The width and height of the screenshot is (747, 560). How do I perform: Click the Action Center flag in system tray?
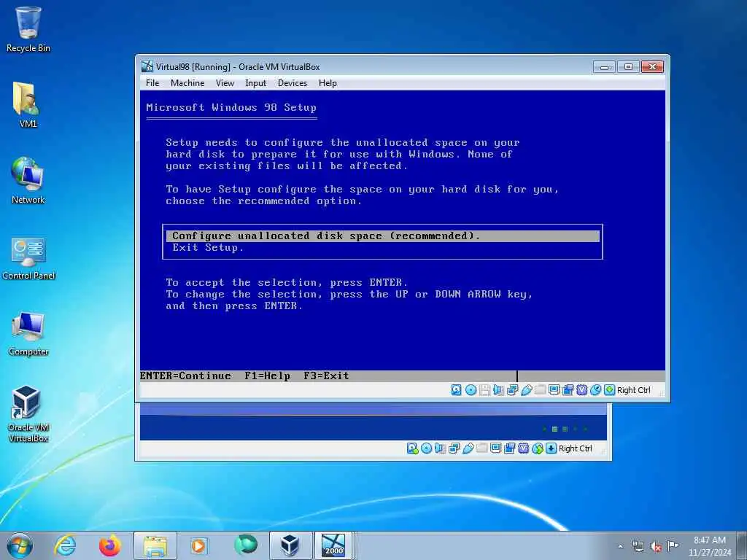pyautogui.click(x=673, y=545)
